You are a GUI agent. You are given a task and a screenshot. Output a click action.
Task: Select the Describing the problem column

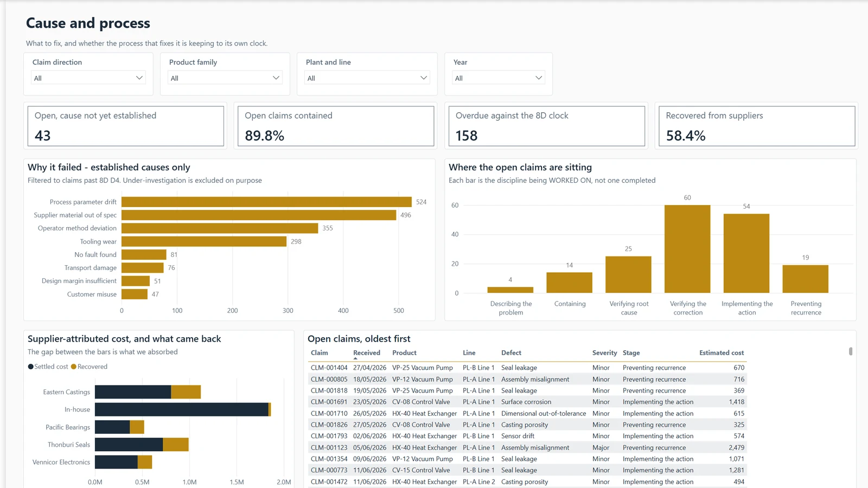tap(510, 290)
